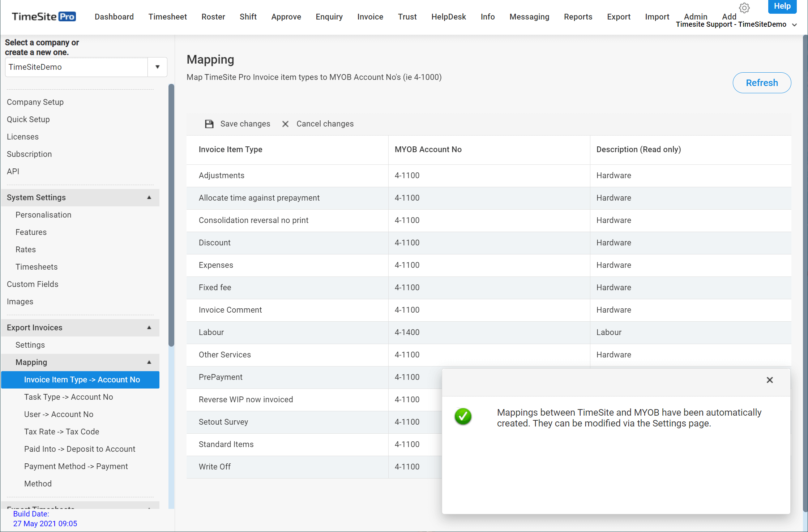Click the Save changes disk icon
808x532 pixels.
209,124
